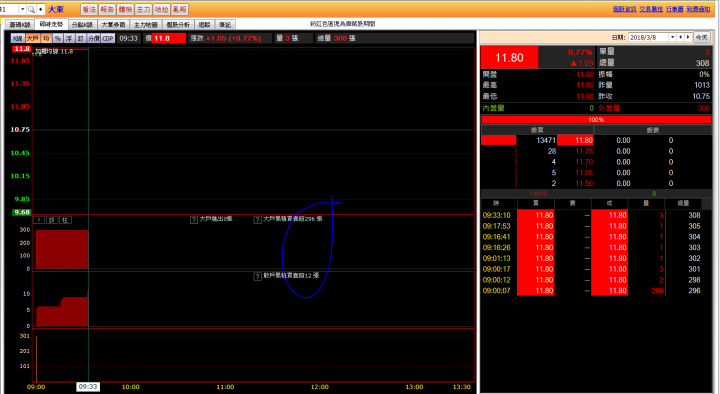This screenshot has height=394, width=720.
Task: Click the 09:33 time axis marker
Action: 88,387
